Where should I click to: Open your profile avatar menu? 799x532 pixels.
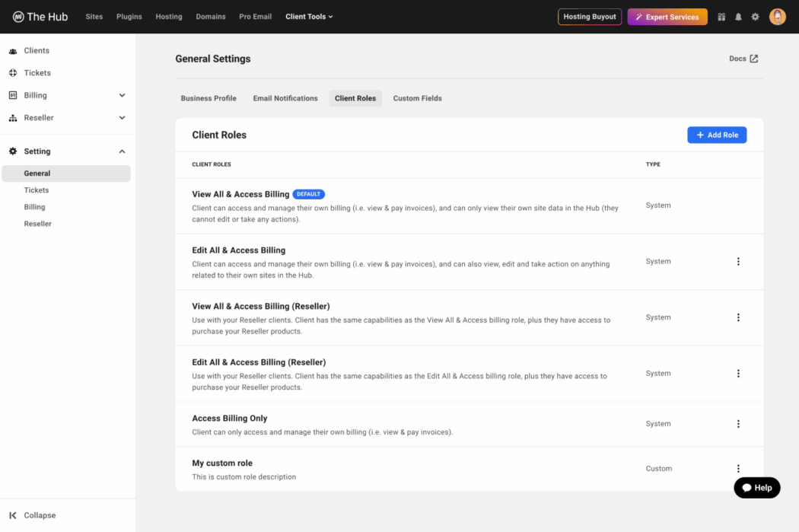click(x=777, y=16)
